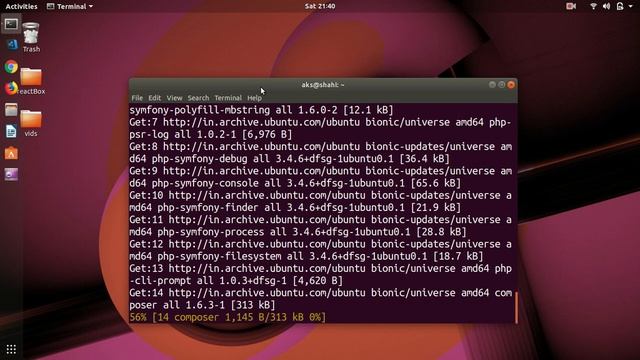
Task: Open the View menu in Terminal
Action: click(174, 98)
